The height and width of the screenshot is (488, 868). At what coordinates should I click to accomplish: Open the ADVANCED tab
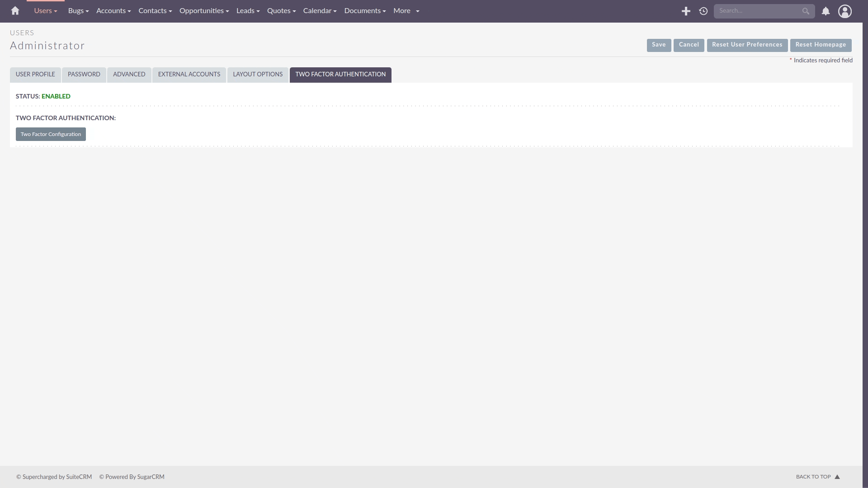pos(129,75)
